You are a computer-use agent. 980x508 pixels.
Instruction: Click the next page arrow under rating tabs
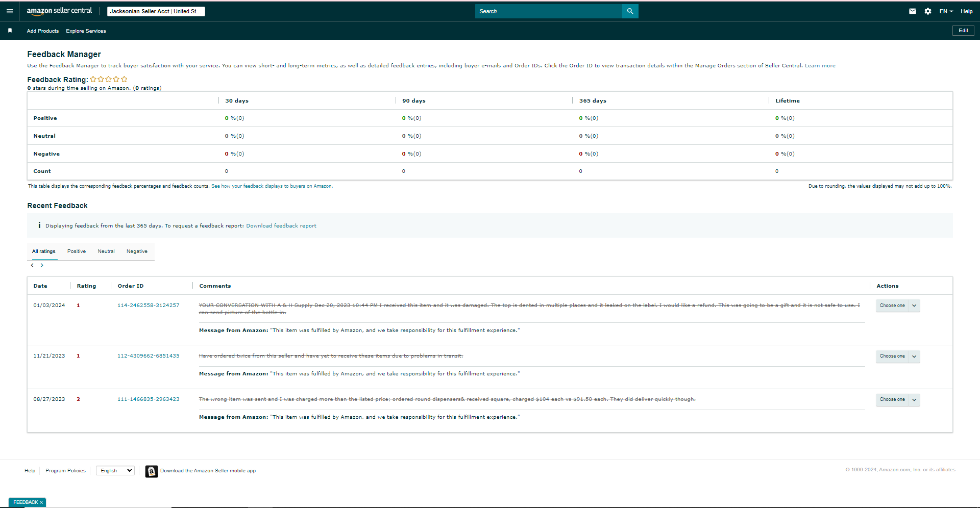coord(42,265)
